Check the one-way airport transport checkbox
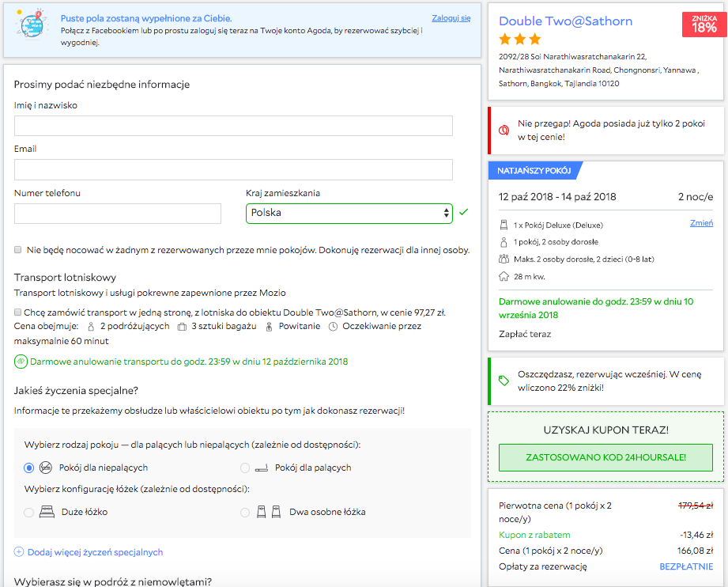Screen dimensions: 728x587 coord(17,312)
